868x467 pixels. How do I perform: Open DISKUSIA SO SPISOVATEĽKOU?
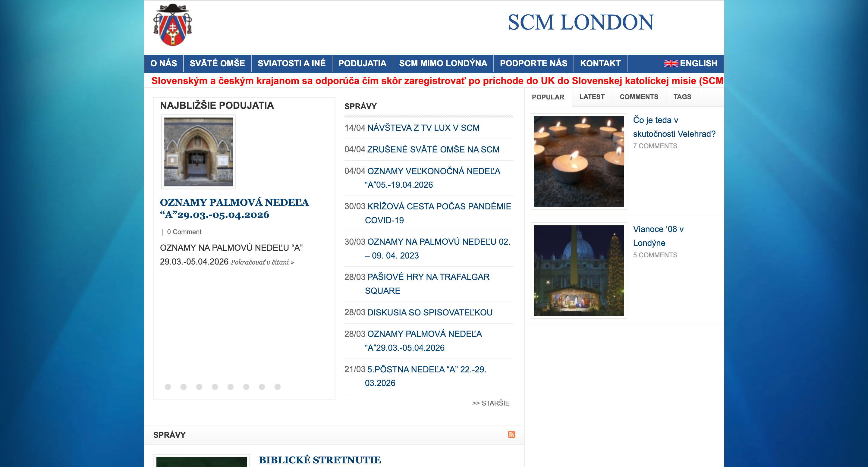tap(429, 312)
